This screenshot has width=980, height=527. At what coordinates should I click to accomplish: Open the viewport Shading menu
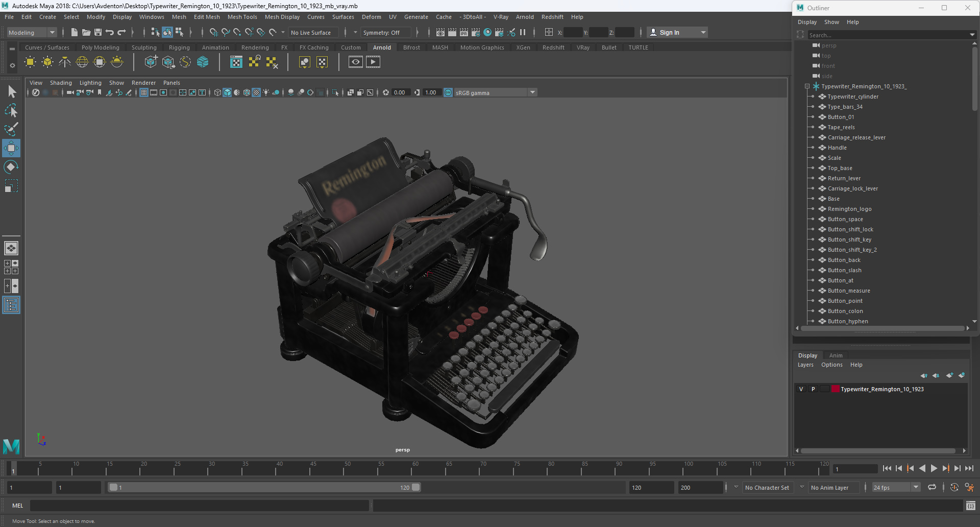(x=61, y=83)
